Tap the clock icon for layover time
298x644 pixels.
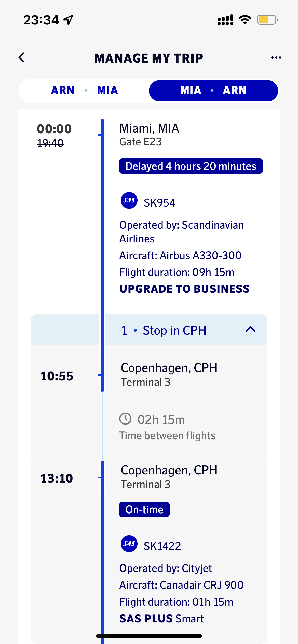(125, 419)
